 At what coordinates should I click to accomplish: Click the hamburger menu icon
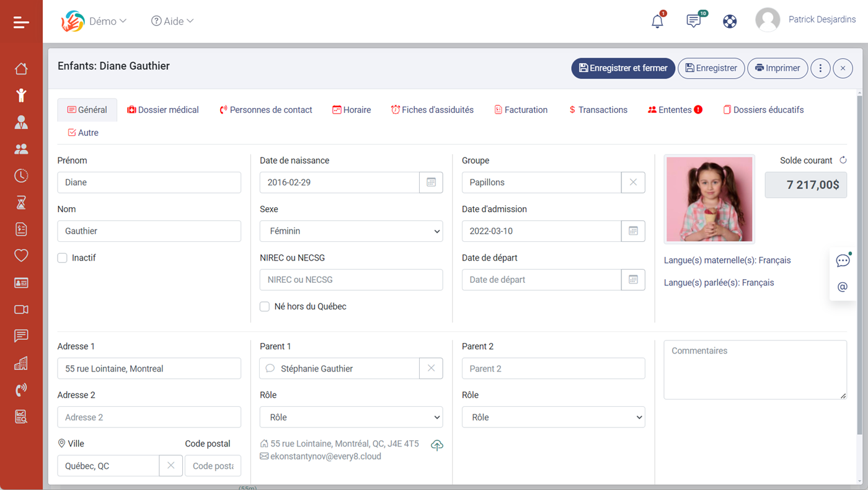pos(21,22)
